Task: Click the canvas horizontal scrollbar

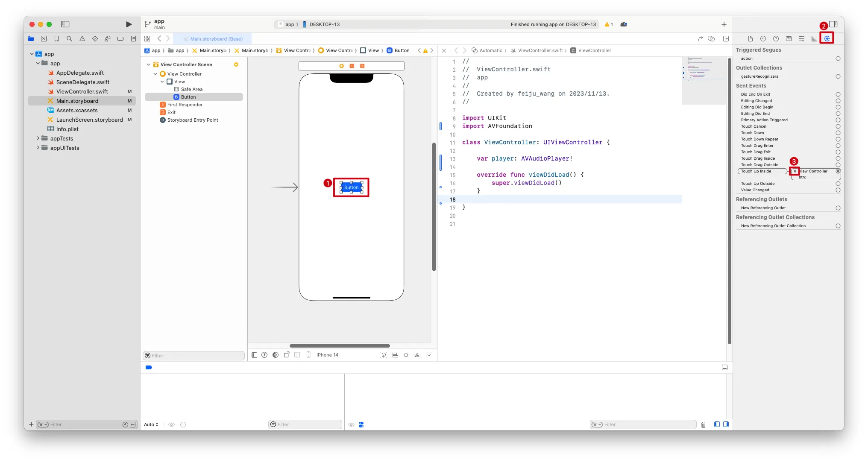Action: pos(340,346)
